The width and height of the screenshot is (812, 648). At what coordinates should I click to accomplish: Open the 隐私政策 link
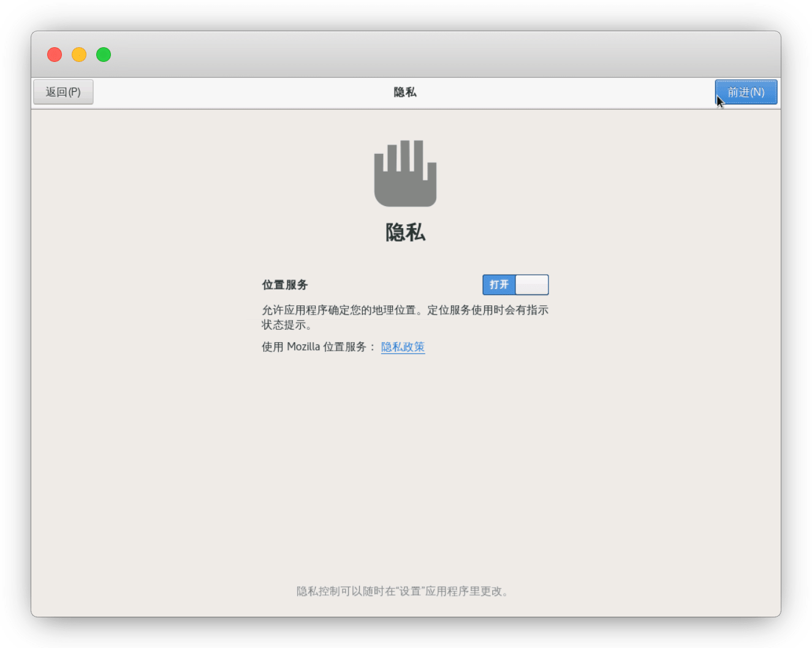tap(403, 347)
